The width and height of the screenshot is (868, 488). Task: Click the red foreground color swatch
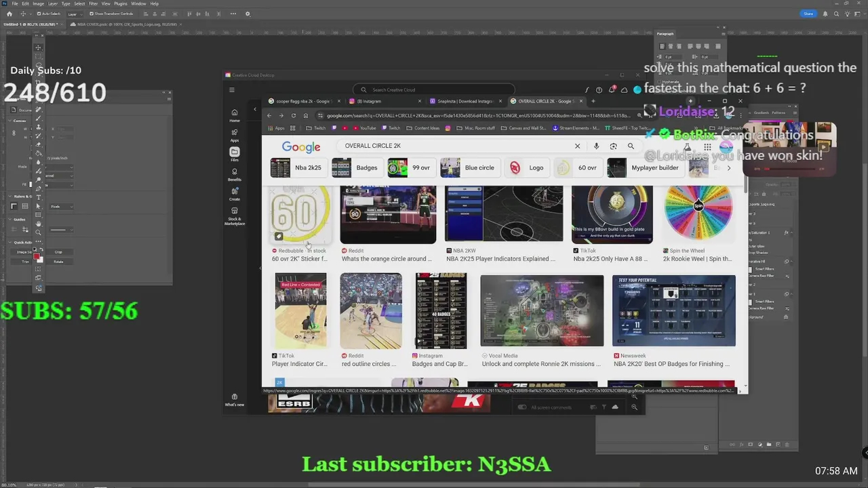click(x=37, y=256)
